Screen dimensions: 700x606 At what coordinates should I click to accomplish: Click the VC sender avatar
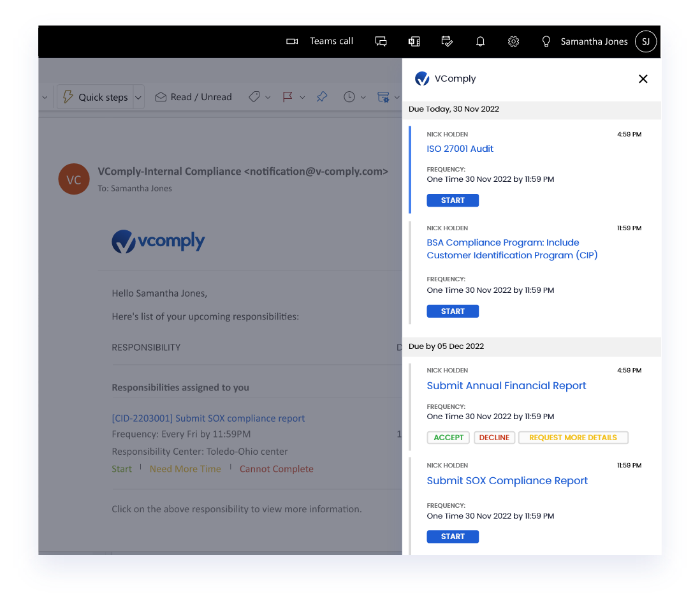[74, 179]
